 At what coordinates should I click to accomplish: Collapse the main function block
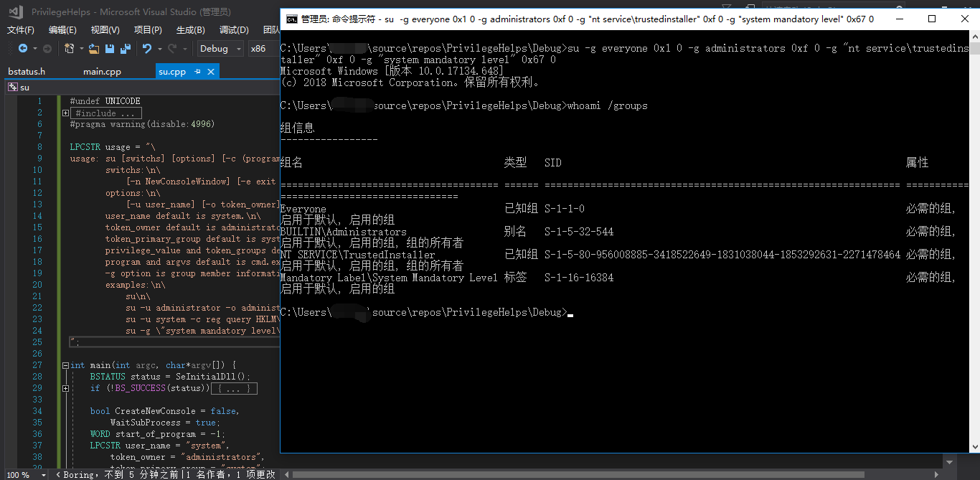[65, 365]
